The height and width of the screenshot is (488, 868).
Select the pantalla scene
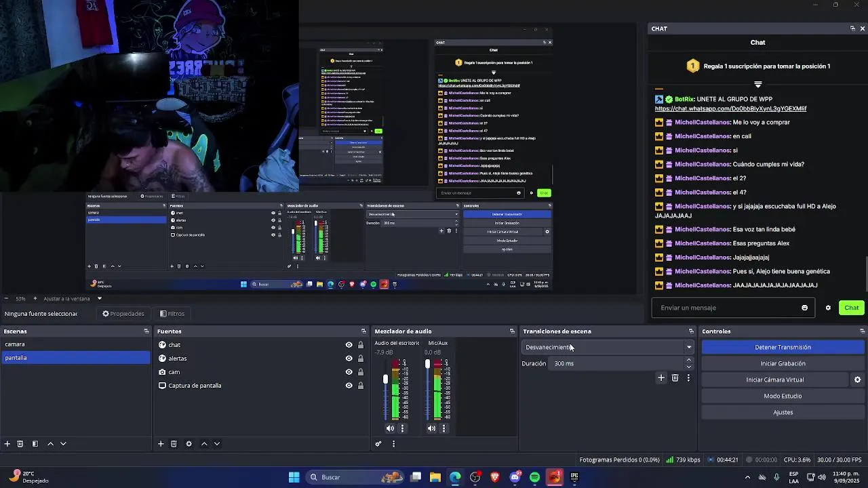75,358
